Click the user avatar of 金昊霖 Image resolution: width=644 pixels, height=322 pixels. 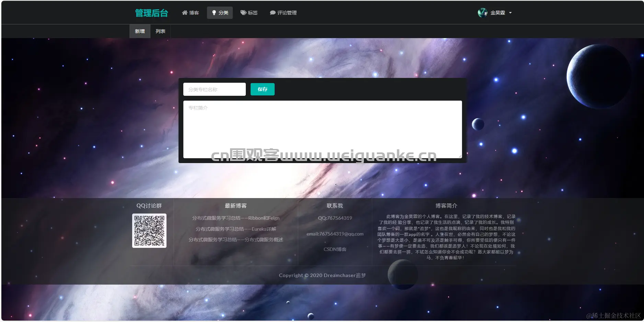[482, 13]
